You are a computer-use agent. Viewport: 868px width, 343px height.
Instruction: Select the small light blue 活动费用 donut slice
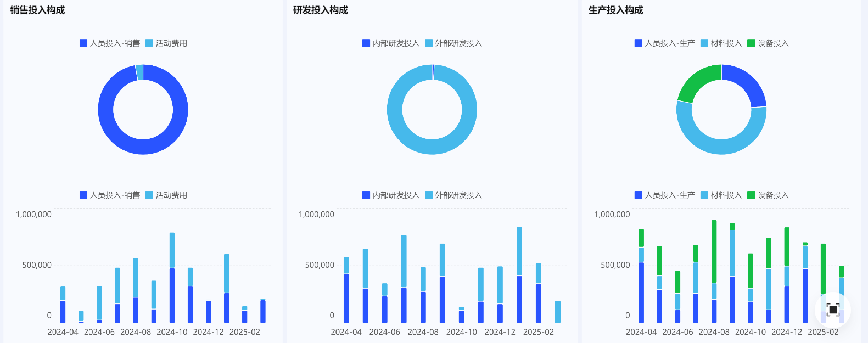click(139, 72)
